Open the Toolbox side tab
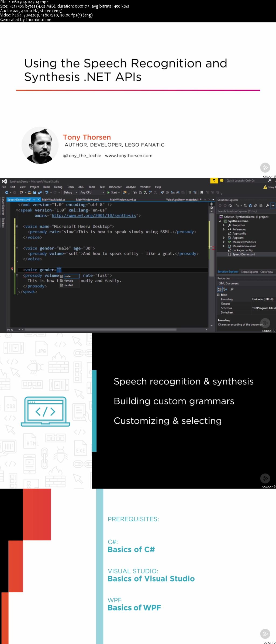Viewport: 276px width, 644px height. [3, 223]
